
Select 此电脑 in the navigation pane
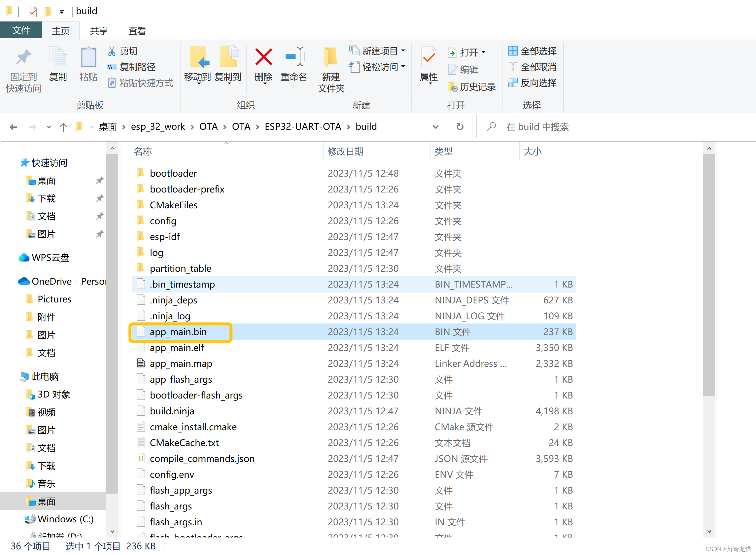[39, 377]
